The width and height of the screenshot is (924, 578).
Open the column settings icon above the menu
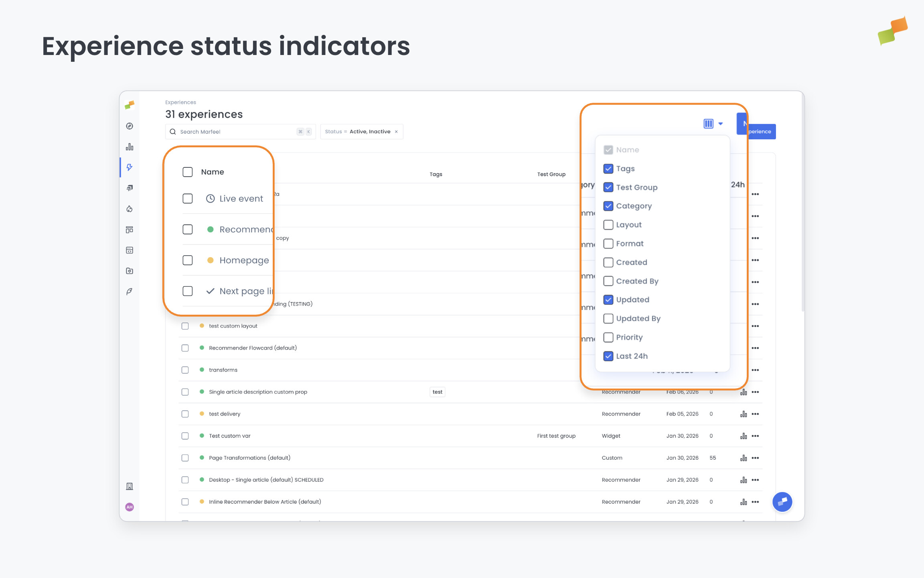pyautogui.click(x=708, y=124)
